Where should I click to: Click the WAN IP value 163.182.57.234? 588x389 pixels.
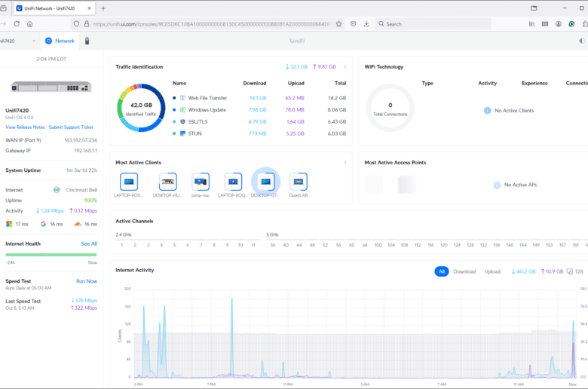80,140
